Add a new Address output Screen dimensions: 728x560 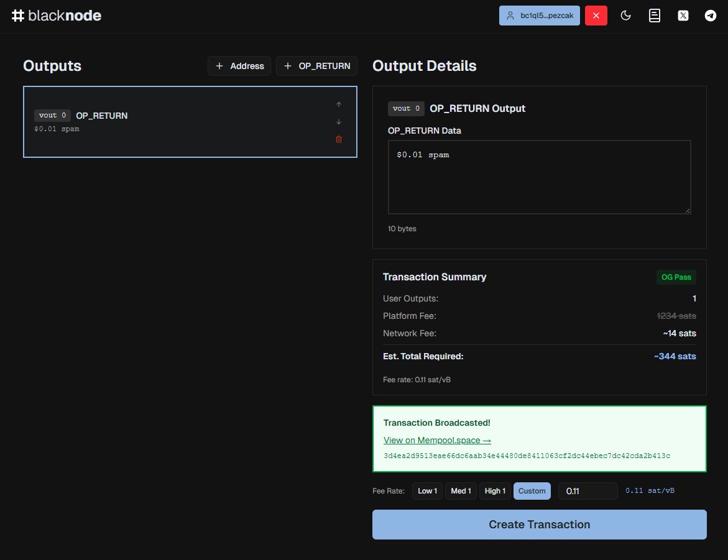point(239,66)
